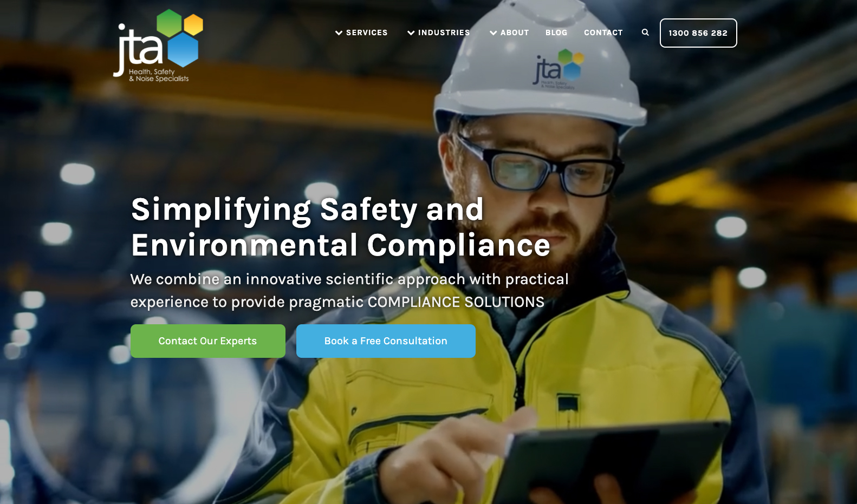Click the yellow hexagon in the JTA logo
This screenshot has height=504, width=857.
coord(193,25)
